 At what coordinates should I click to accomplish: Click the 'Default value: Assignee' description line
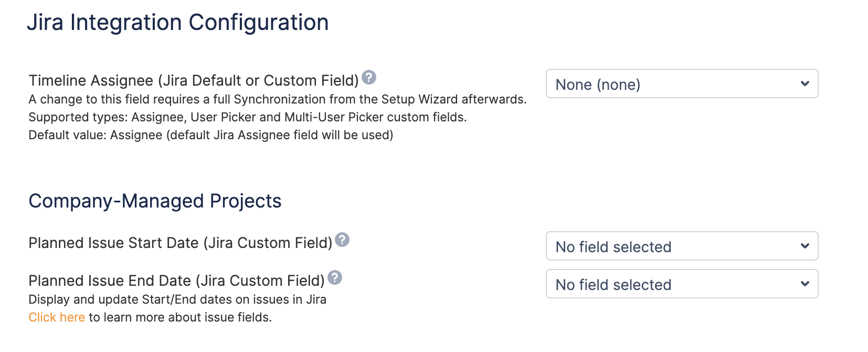coord(210,135)
